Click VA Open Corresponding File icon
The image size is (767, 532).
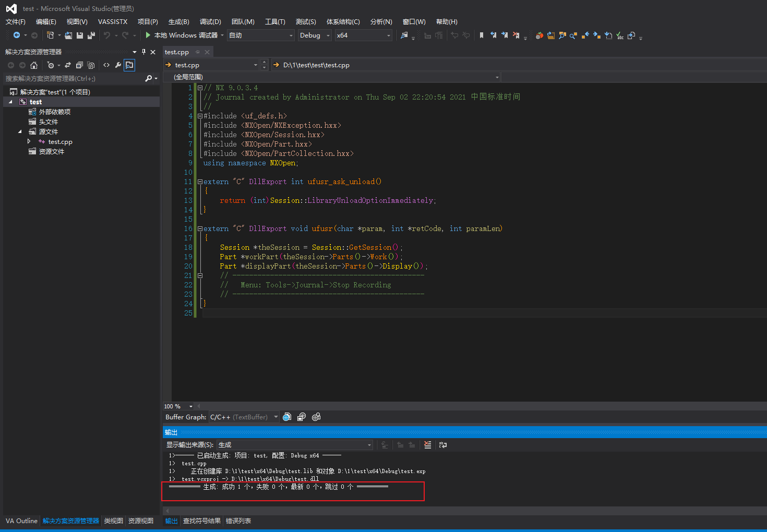click(x=631, y=35)
